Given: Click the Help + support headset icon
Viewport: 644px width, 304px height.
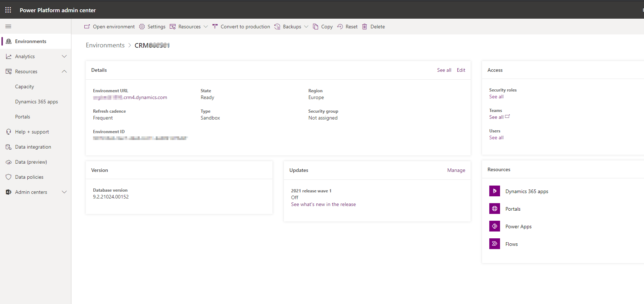Looking at the screenshot, I should pyautogui.click(x=9, y=132).
